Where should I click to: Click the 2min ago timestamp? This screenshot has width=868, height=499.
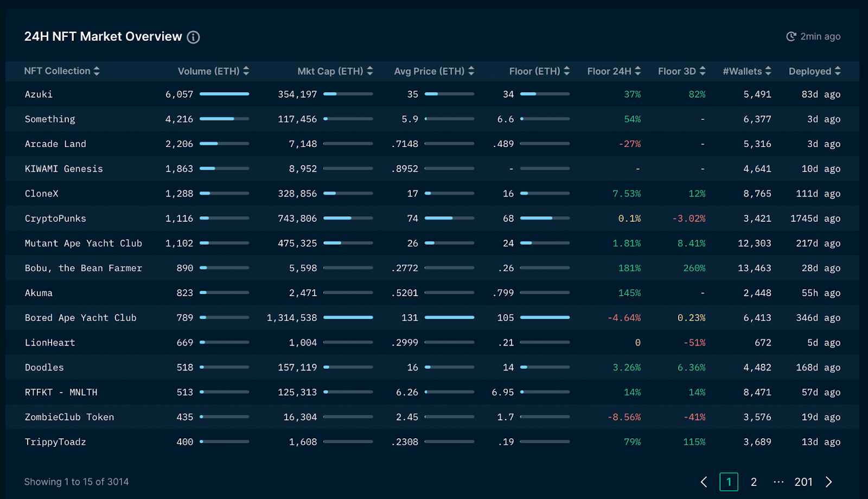click(x=820, y=36)
